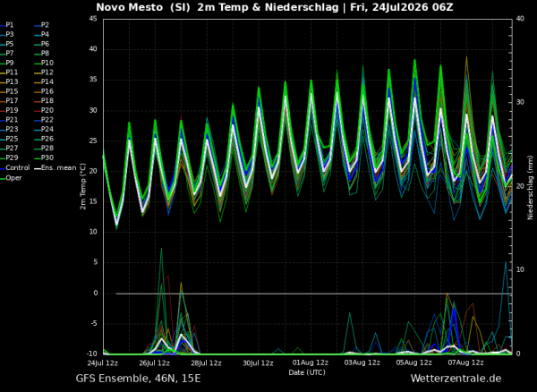The width and height of the screenshot is (537, 392).
Task: Click the 07Aug 12z axis label
Action: click(465, 363)
